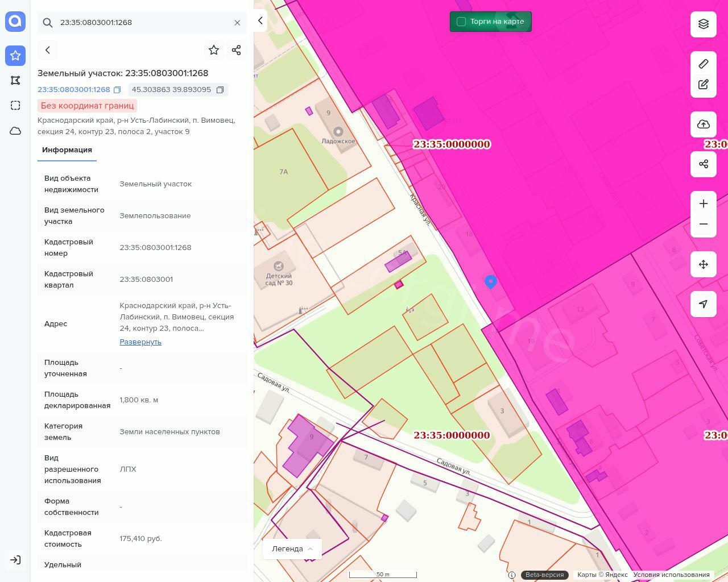The image size is (728, 582).
Task: Locate my position on map
Action: [x=704, y=304]
